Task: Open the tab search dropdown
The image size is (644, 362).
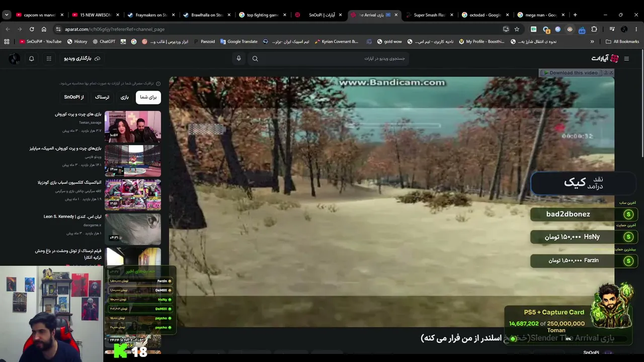Action: (x=7, y=15)
